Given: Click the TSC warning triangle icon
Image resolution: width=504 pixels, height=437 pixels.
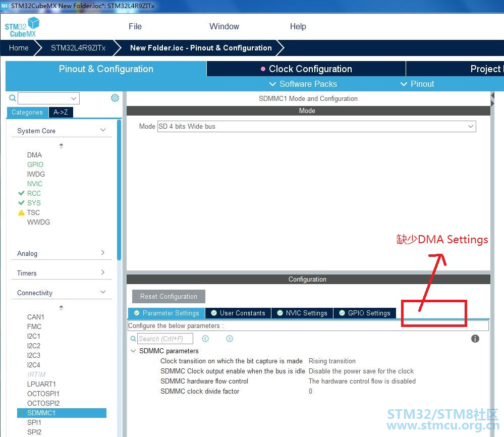Looking at the screenshot, I should 21,212.
